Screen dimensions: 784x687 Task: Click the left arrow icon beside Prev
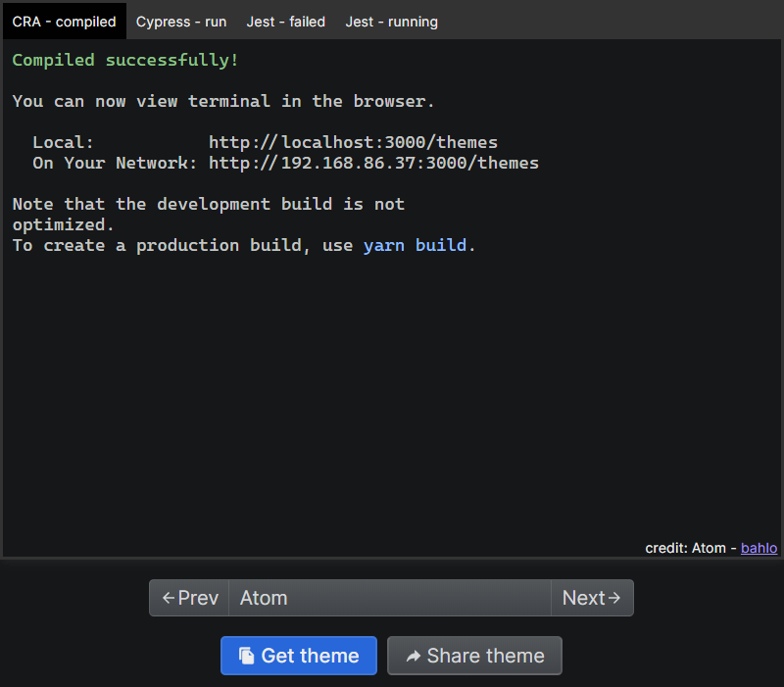coord(169,598)
